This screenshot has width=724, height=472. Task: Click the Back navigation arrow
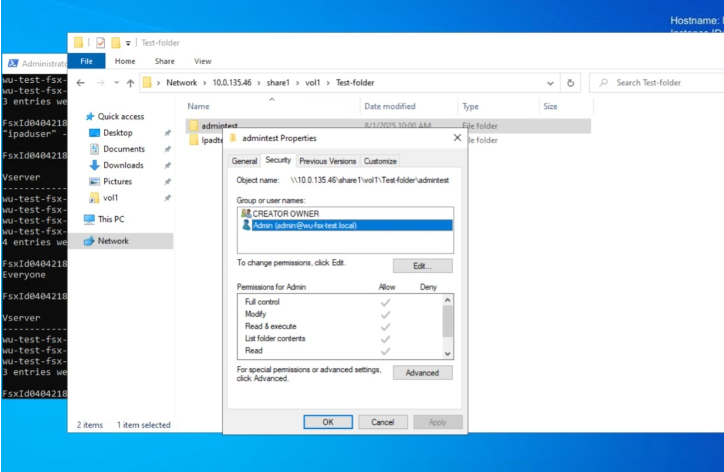pyautogui.click(x=82, y=83)
